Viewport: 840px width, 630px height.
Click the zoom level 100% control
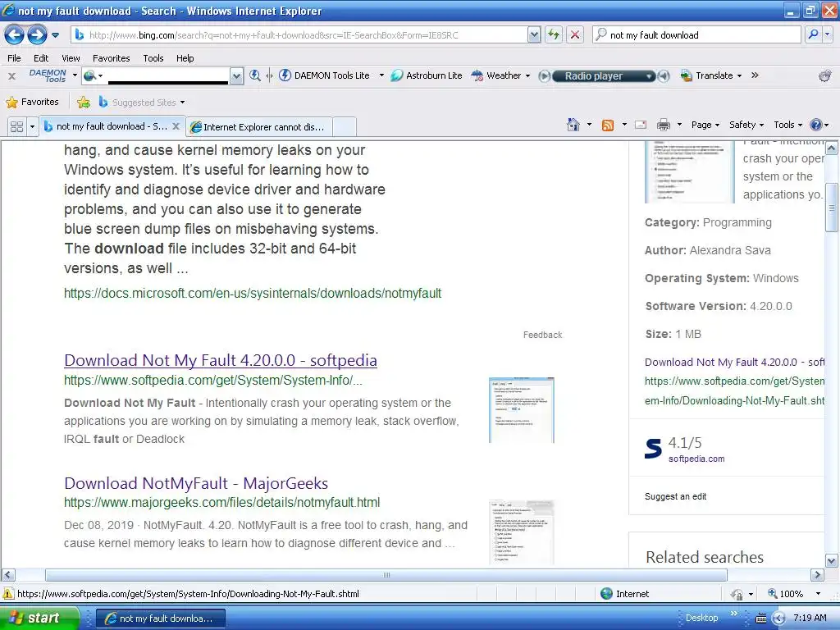point(794,594)
